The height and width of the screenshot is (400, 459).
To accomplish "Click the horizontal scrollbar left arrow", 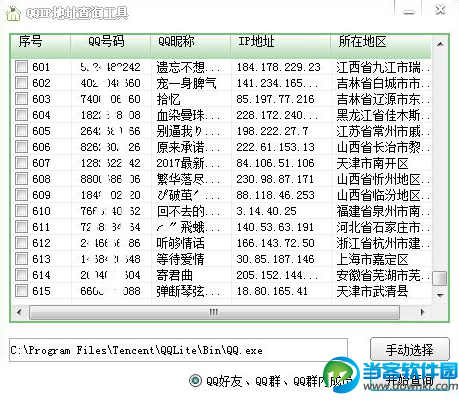I will (19, 312).
